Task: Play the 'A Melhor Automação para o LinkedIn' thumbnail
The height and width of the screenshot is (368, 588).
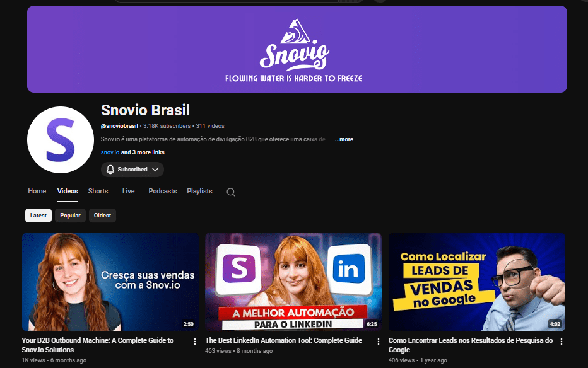Action: coord(293,282)
